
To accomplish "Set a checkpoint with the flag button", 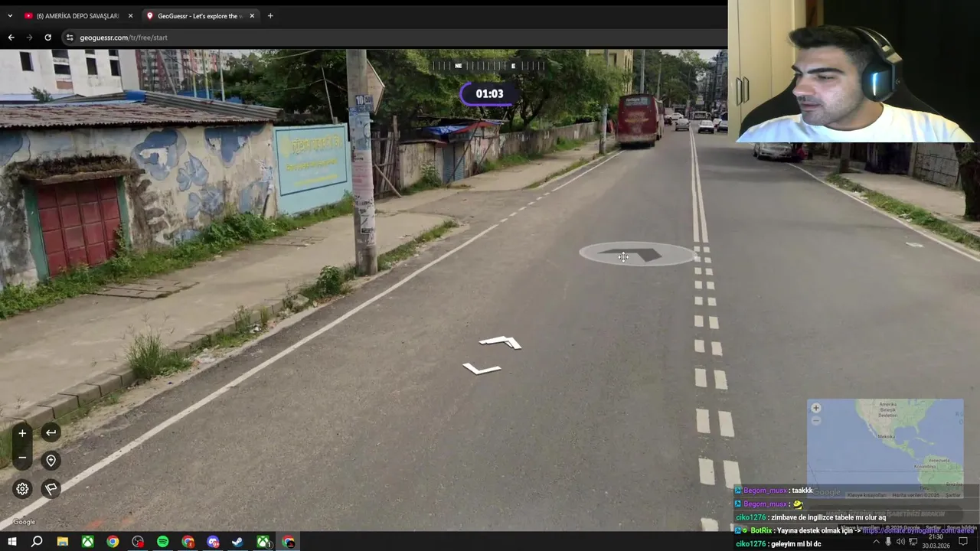I will point(51,489).
